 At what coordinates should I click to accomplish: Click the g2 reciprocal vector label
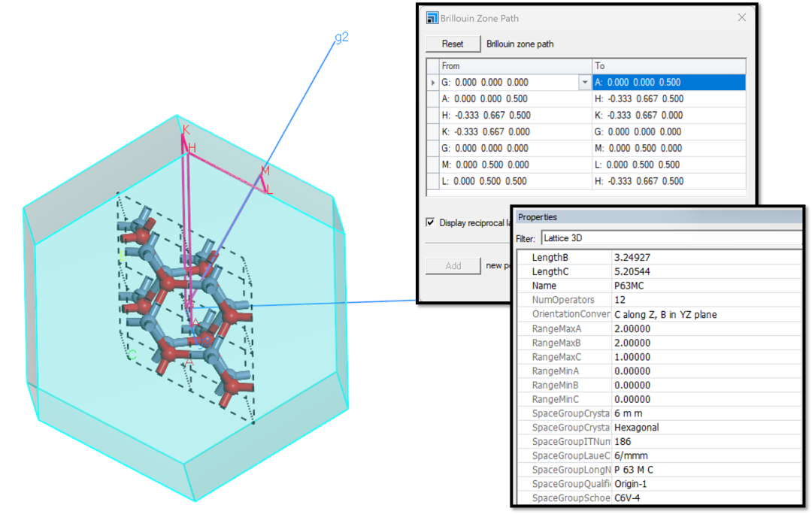click(341, 38)
